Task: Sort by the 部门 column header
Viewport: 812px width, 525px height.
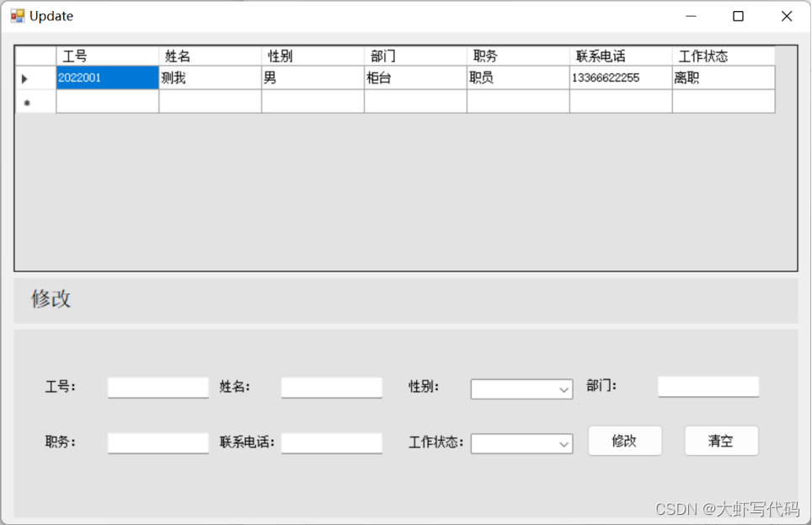Action: click(x=415, y=56)
